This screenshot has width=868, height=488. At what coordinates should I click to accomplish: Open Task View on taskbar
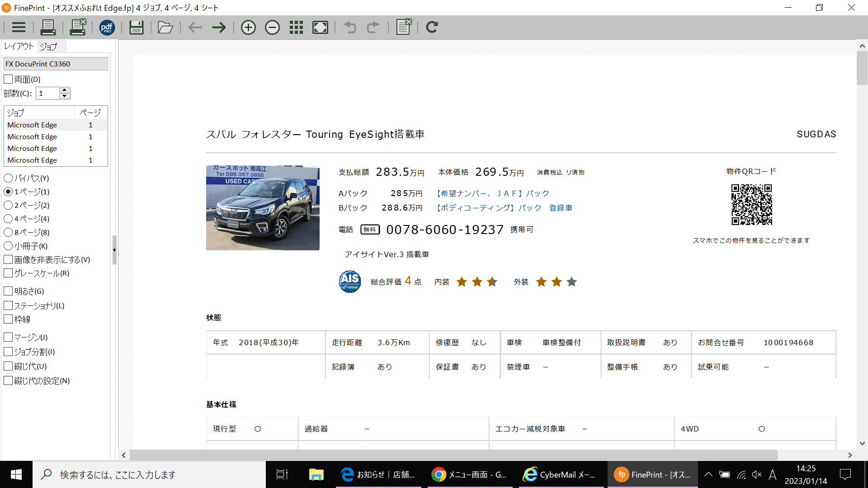click(282, 474)
